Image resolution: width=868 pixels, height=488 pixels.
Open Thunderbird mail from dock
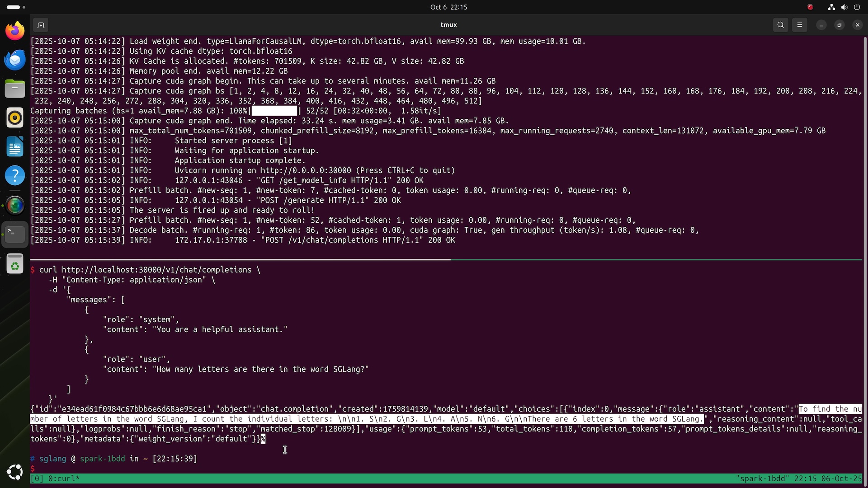[15, 60]
